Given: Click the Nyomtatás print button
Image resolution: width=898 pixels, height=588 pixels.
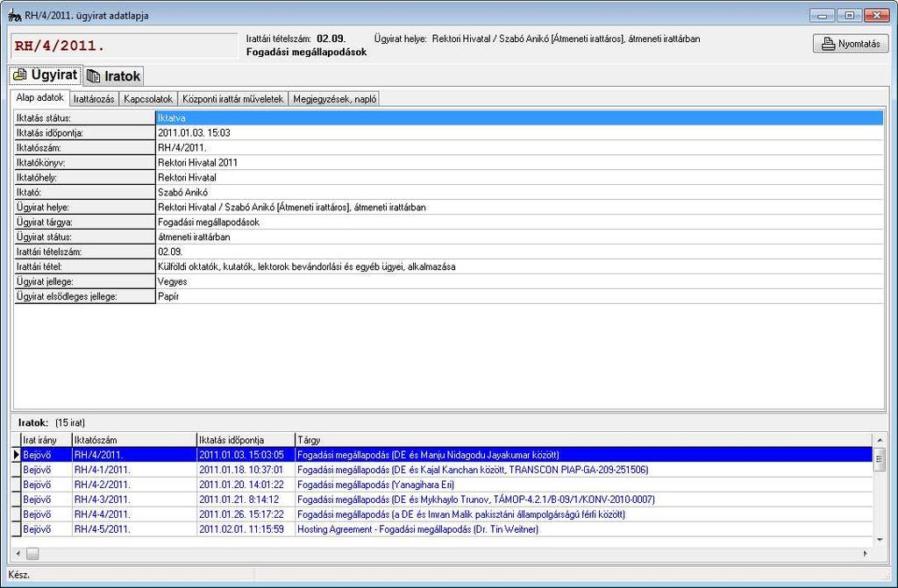Looking at the screenshot, I should (851, 44).
